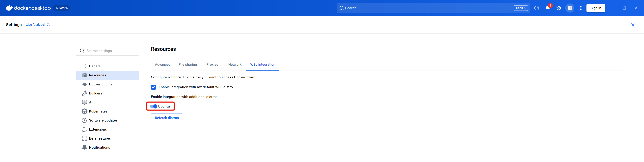Screen dimensions: 644x162
Task: Open AI settings section
Action: 91,102
